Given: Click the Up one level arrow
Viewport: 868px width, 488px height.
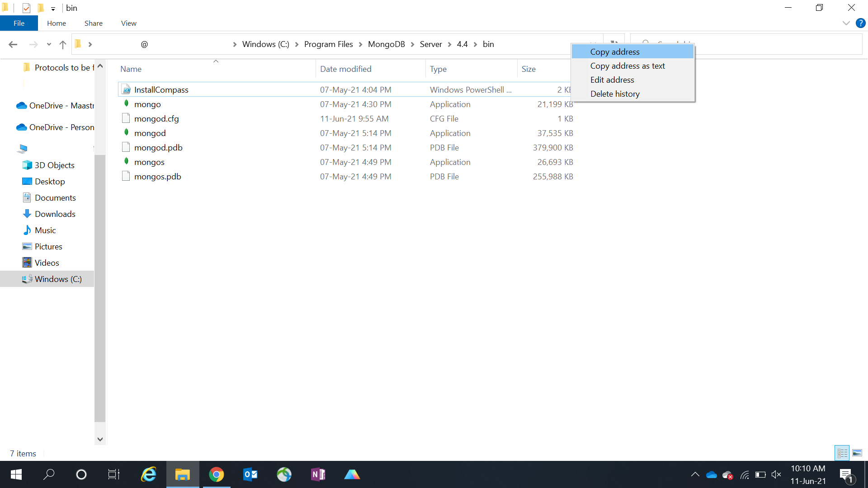Looking at the screenshot, I should [x=63, y=44].
